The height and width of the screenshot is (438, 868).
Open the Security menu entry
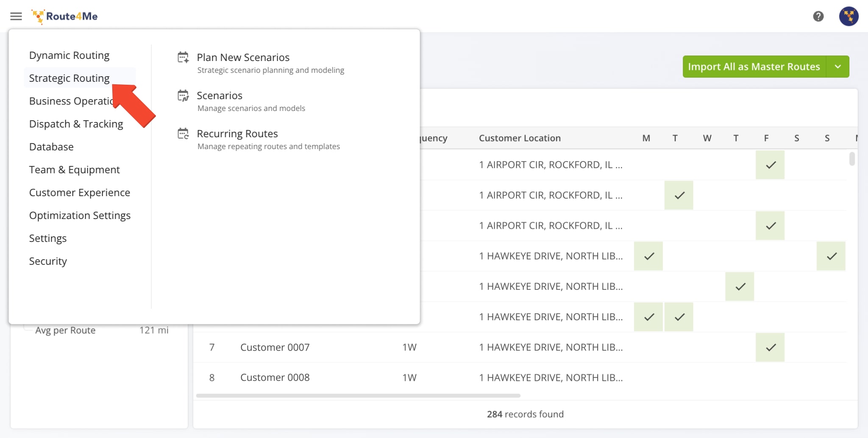click(x=47, y=261)
